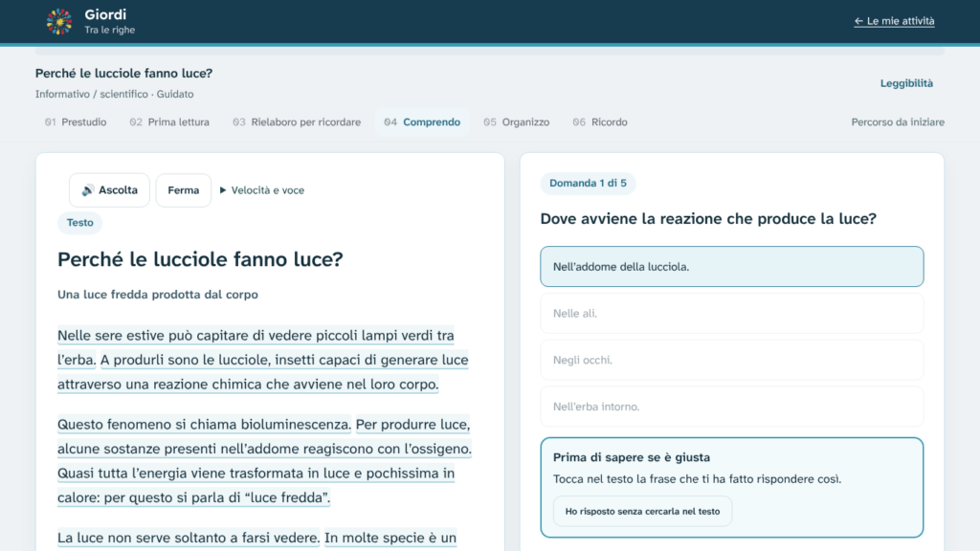Click the question Dove avviene la reazione
Screen dimensions: 980x551
(x=708, y=219)
